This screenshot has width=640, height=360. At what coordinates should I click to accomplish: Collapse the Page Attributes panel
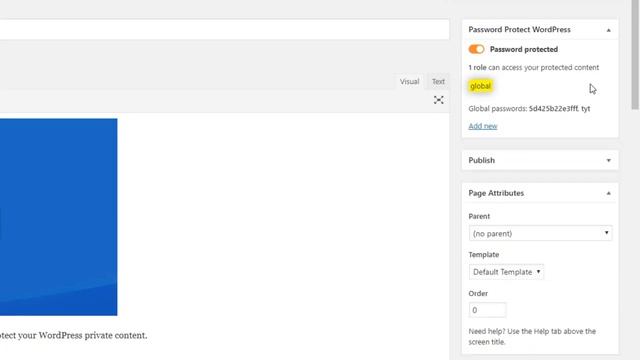(609, 193)
